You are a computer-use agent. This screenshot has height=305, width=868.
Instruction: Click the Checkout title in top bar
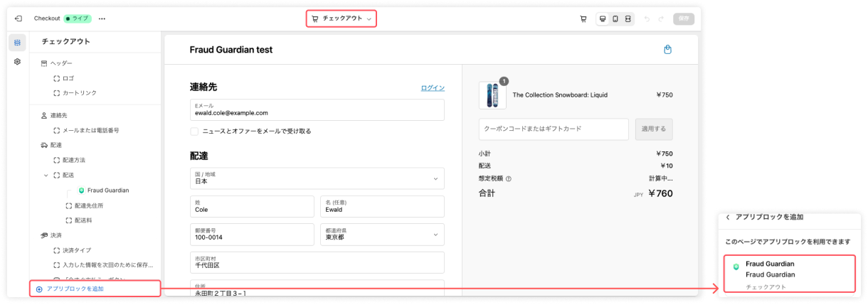click(47, 18)
